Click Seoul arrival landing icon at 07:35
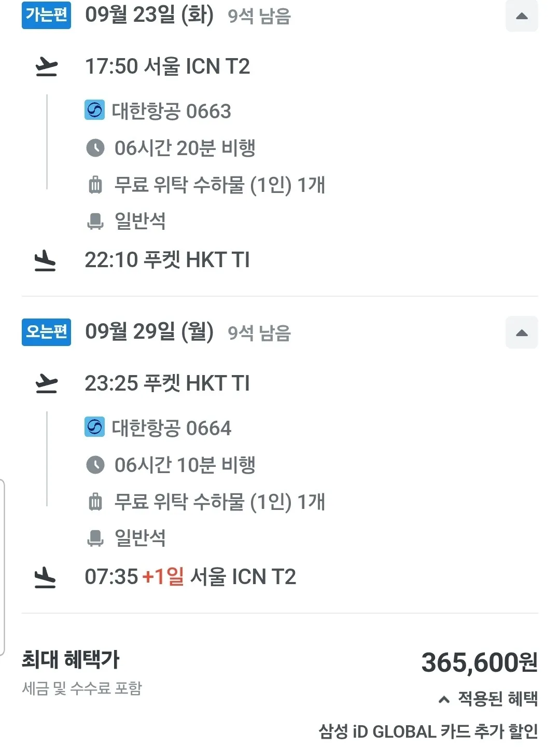The image size is (560, 747). click(45, 577)
